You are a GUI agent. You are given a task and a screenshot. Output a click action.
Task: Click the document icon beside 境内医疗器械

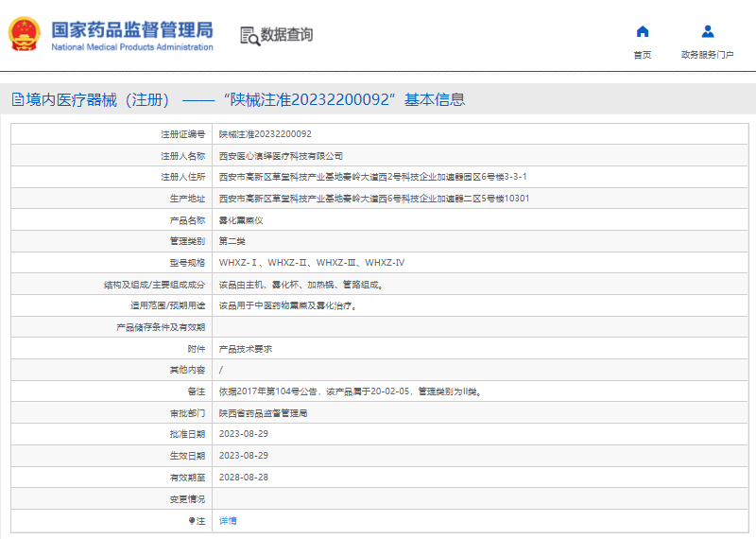[x=18, y=100]
